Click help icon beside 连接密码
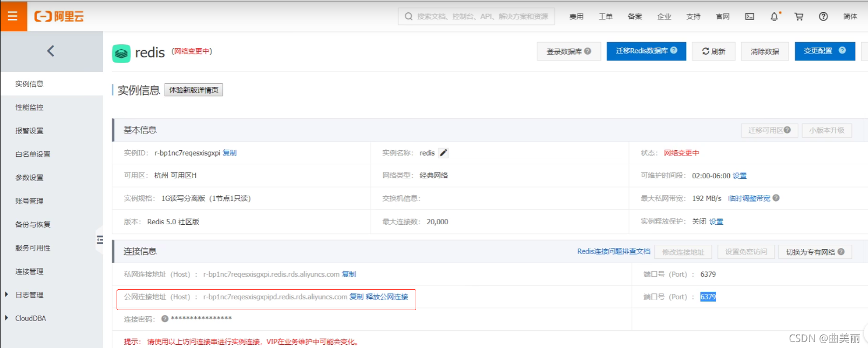Viewport: 868px width, 348px height. pos(165,319)
